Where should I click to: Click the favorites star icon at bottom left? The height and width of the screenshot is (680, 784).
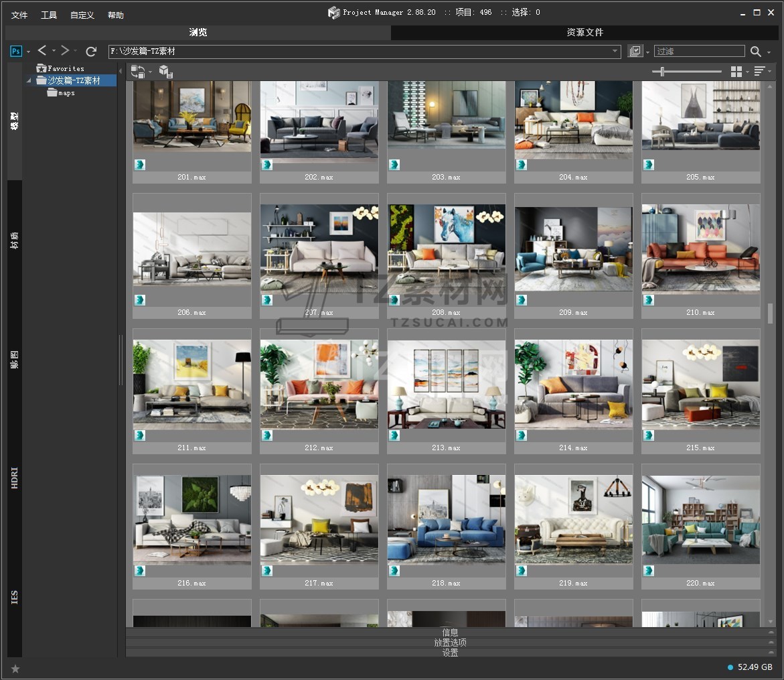click(x=15, y=669)
